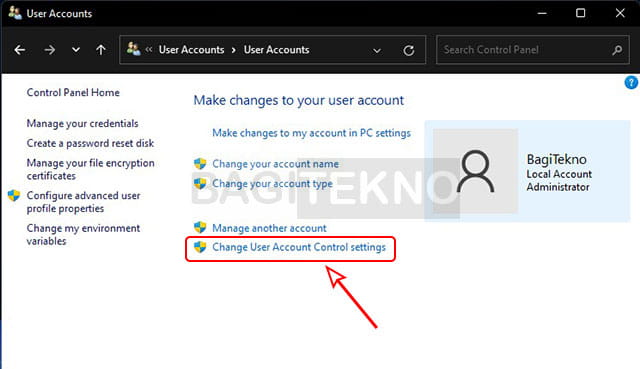Close the User Accounts window
Screen dimensions: 640x369
point(620,13)
